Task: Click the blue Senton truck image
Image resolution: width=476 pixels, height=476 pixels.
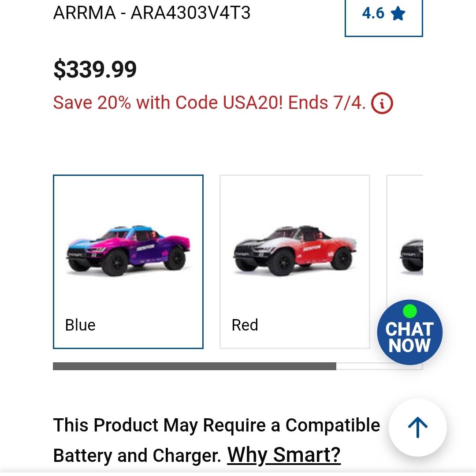Action: tap(128, 251)
